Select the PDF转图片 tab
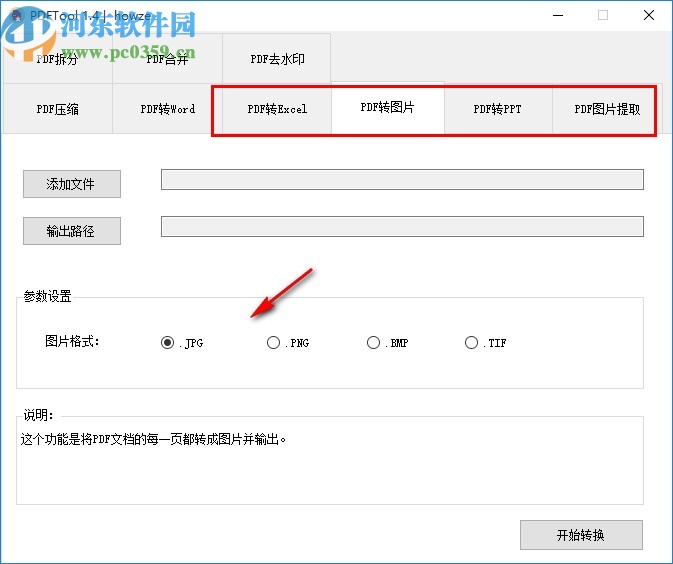The width and height of the screenshot is (673, 564). coord(388,107)
